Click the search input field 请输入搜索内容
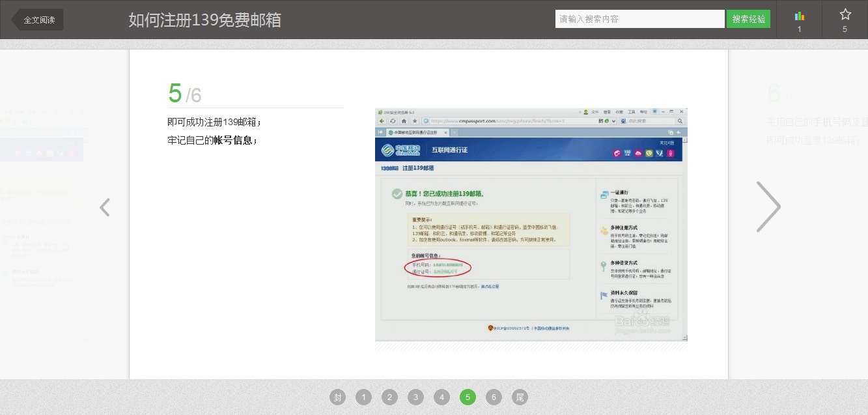This screenshot has width=868, height=415. pyautogui.click(x=639, y=18)
